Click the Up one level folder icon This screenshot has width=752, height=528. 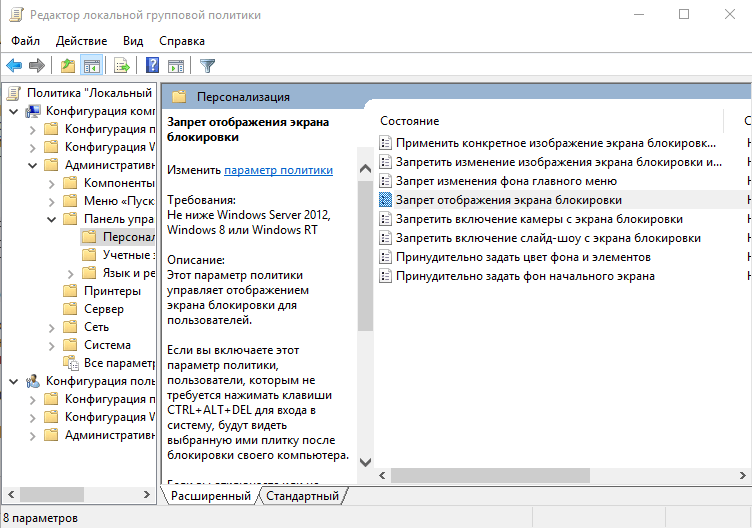[x=68, y=66]
